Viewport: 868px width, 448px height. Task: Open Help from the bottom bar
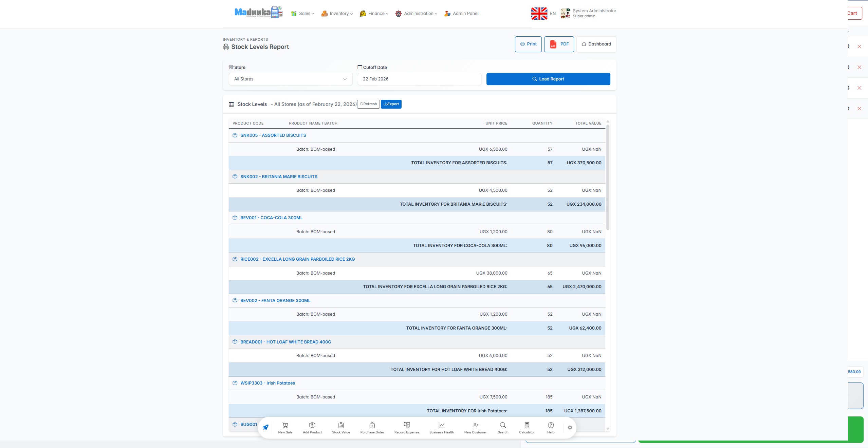click(x=551, y=427)
